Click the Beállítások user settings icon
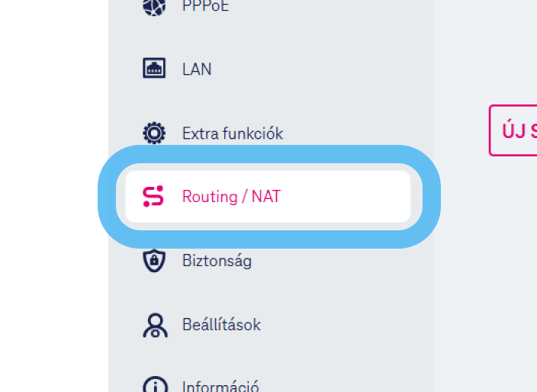 pos(154,325)
